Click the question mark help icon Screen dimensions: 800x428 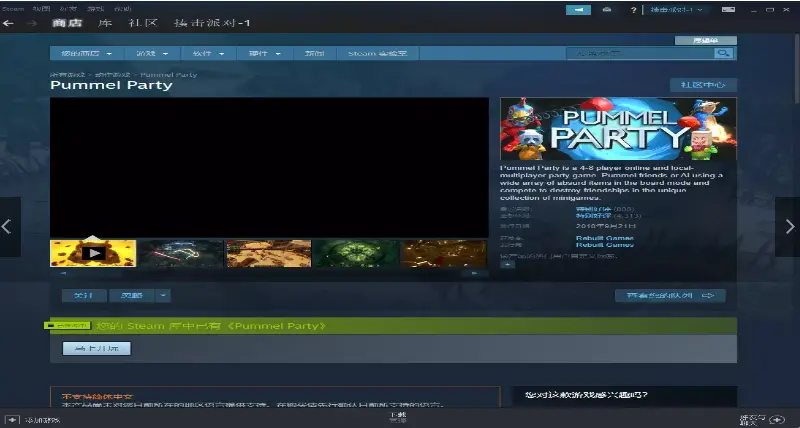pos(634,10)
